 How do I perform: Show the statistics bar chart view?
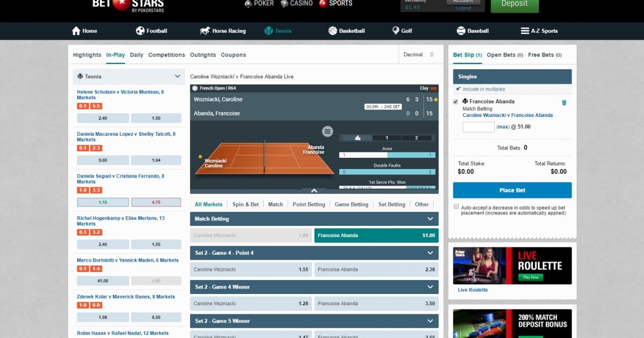(x=358, y=138)
